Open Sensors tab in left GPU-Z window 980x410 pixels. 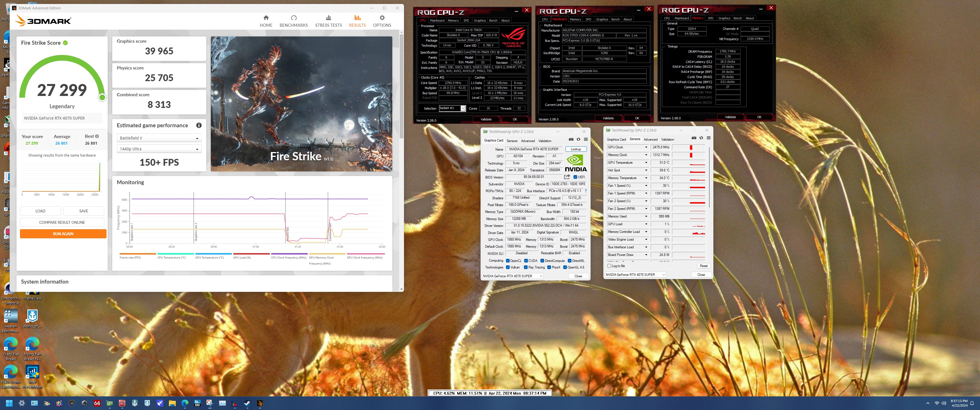click(512, 141)
